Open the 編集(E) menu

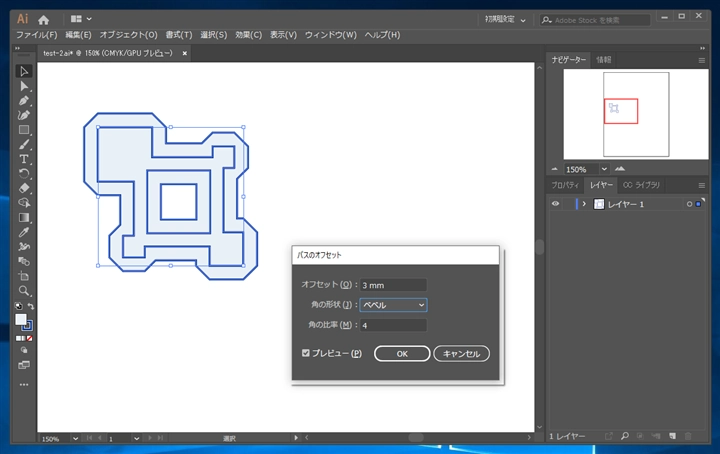pos(78,35)
